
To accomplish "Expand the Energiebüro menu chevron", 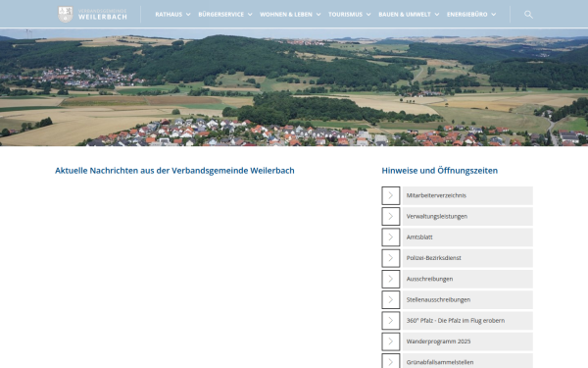I will (494, 15).
